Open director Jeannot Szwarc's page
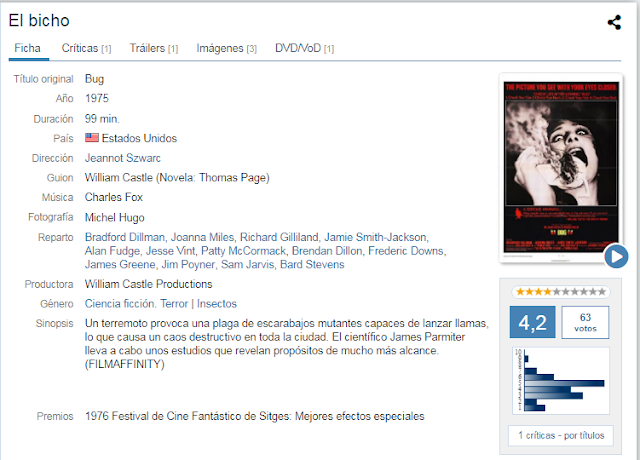Image resolution: width=640 pixels, height=460 pixels. coord(123,158)
